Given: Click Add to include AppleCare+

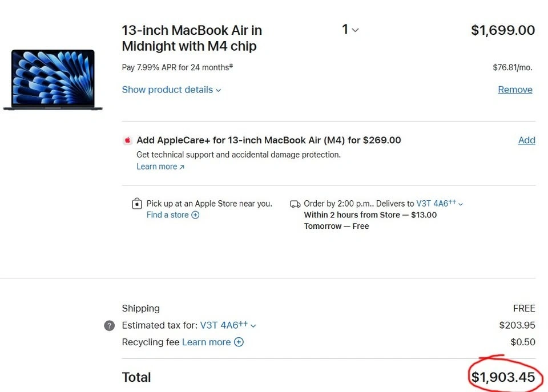Looking at the screenshot, I should (526, 140).
